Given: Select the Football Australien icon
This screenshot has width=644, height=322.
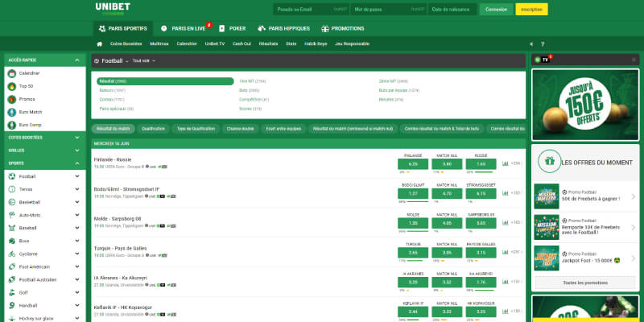Looking at the screenshot, I should coord(12,279).
